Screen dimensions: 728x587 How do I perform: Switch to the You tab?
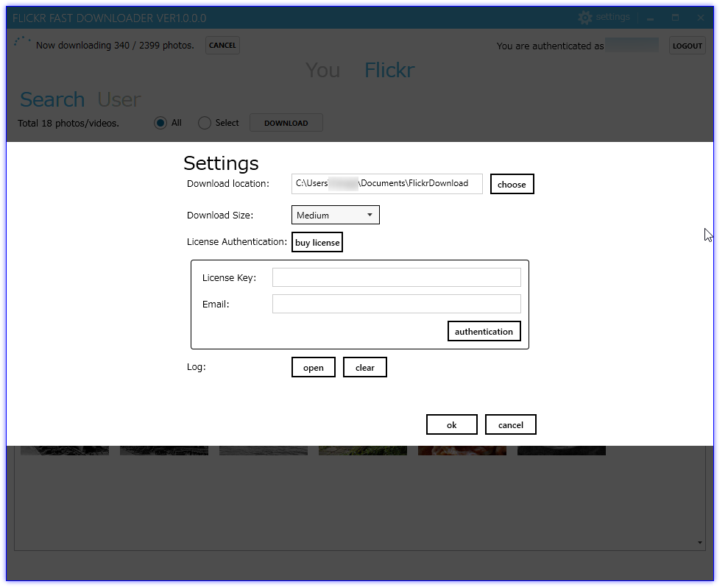point(322,71)
